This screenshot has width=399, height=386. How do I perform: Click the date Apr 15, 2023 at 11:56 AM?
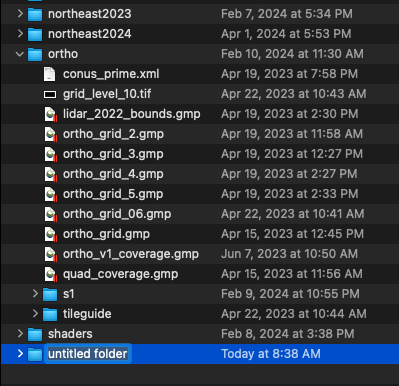pyautogui.click(x=292, y=274)
